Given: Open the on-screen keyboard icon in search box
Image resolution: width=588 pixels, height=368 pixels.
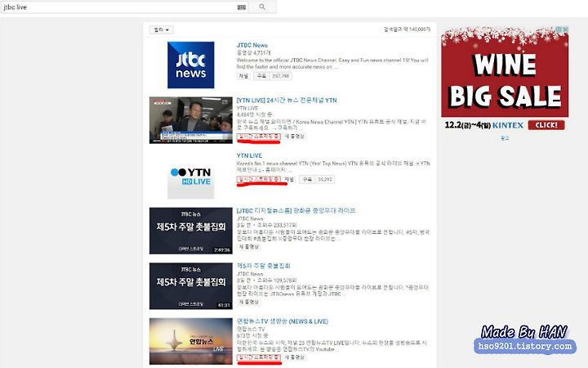Looking at the screenshot, I should (242, 7).
